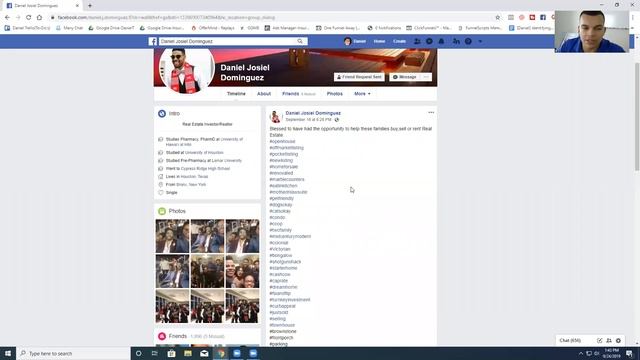The width and height of the screenshot is (640, 360).
Task: Click the post timestamp September 16
Action: 309,120
